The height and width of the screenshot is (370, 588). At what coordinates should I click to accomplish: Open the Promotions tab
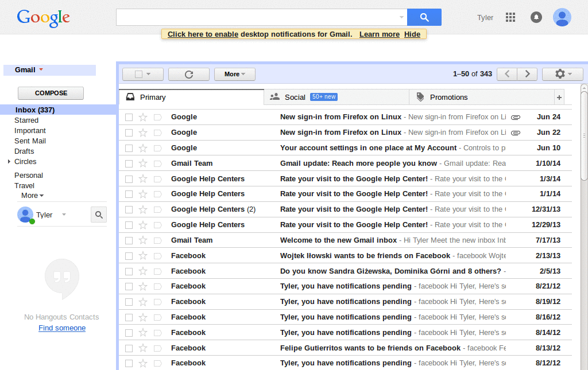(449, 97)
